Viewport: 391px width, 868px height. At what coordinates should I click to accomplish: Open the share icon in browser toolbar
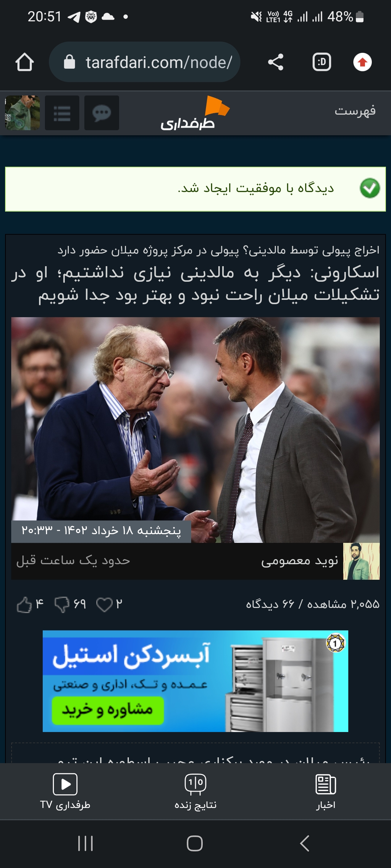click(x=276, y=62)
